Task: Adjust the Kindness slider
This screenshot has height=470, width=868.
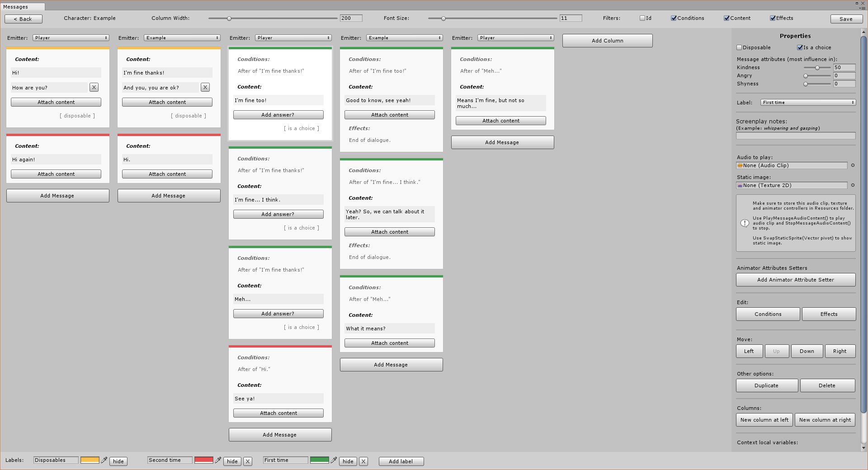Action: point(816,68)
